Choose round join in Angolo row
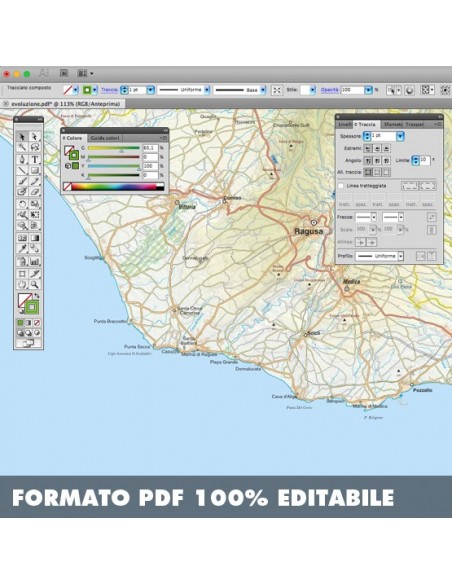452x584 pixels. click(377, 161)
